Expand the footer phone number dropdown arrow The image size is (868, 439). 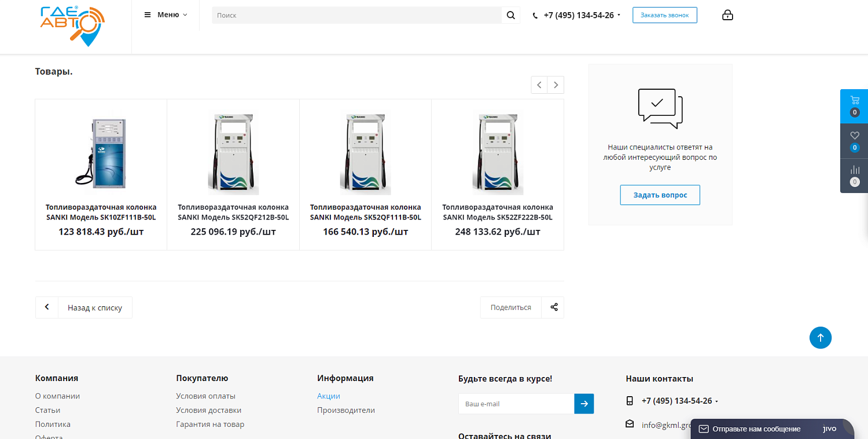pyautogui.click(x=716, y=401)
